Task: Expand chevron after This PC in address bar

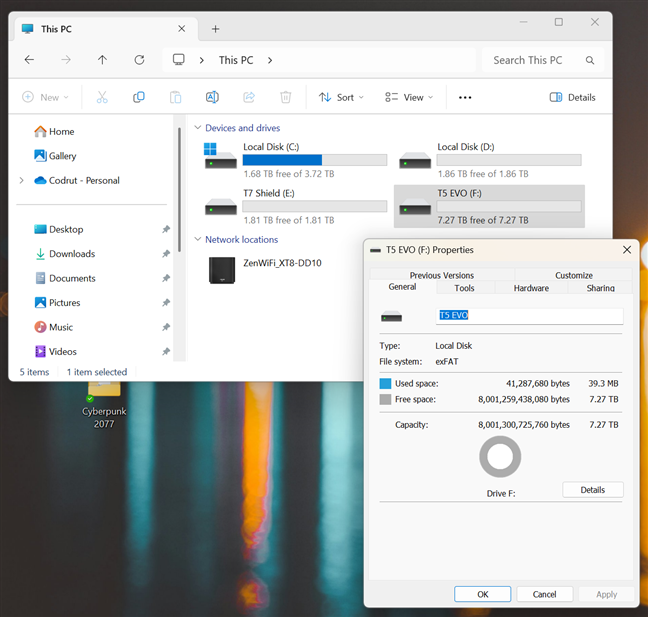Action: [x=270, y=60]
